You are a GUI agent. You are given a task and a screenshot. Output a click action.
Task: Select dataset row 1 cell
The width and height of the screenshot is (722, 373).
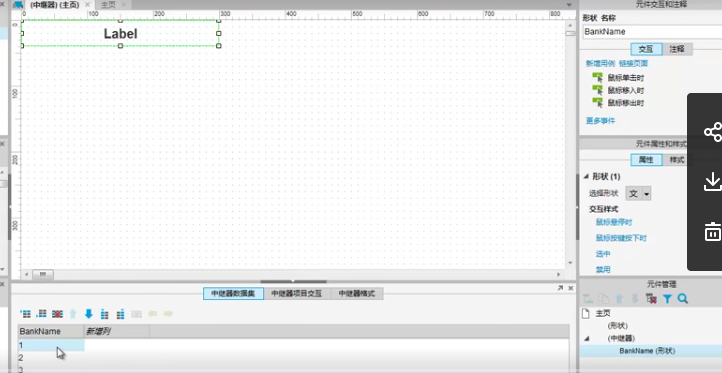point(51,345)
